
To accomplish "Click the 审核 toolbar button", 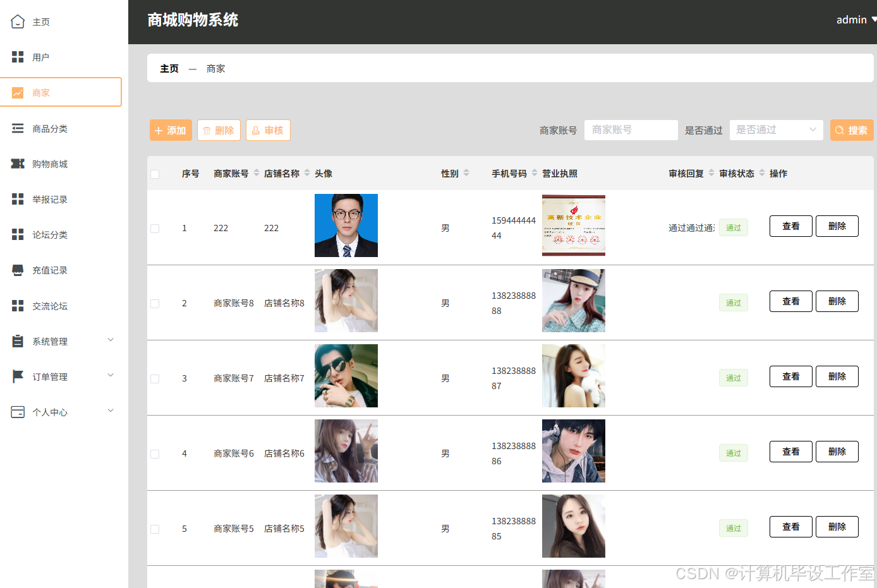I will (268, 130).
